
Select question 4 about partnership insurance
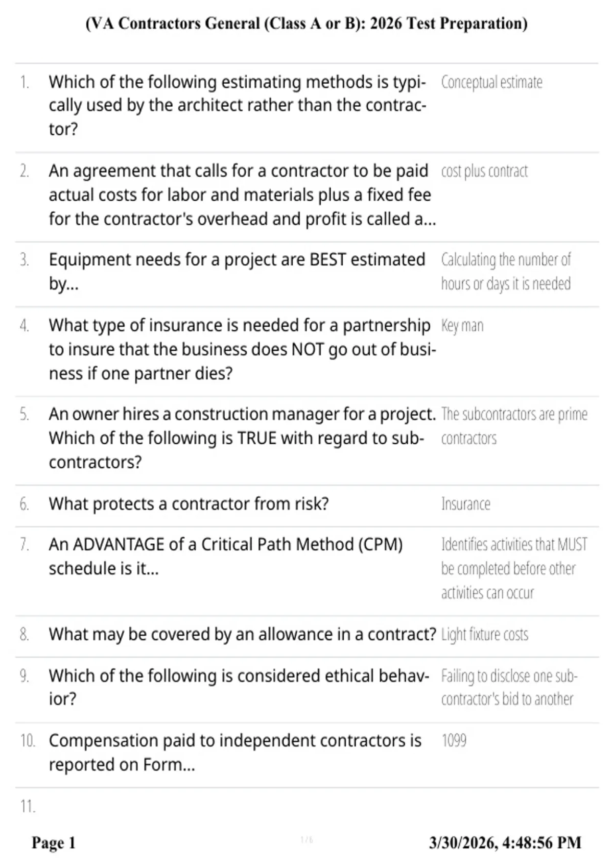coord(243,349)
